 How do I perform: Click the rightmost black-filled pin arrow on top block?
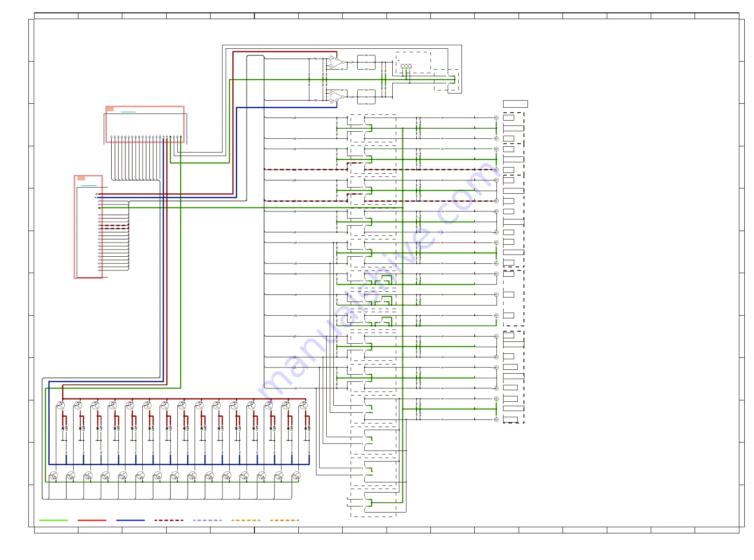tap(181, 137)
